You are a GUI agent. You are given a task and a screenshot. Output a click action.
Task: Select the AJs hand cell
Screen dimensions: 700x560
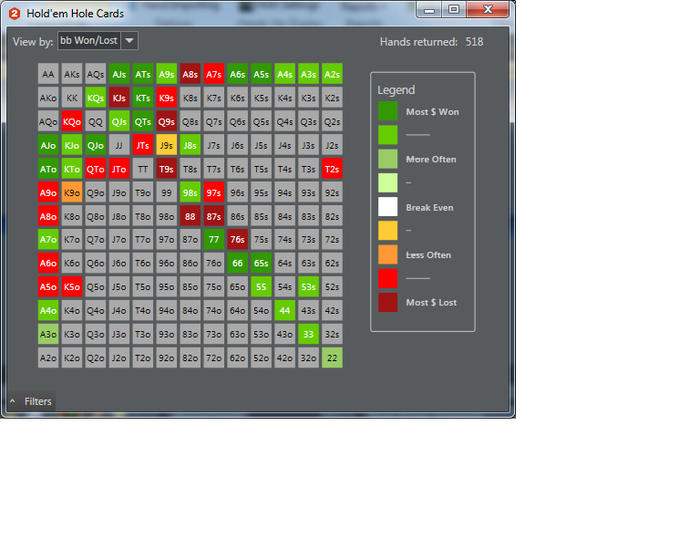[119, 74]
